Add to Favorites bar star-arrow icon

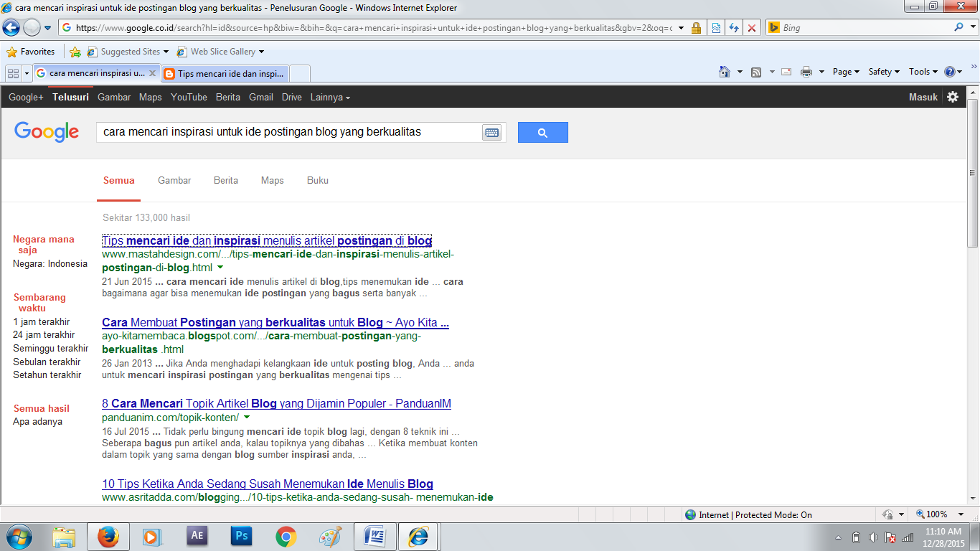point(75,52)
